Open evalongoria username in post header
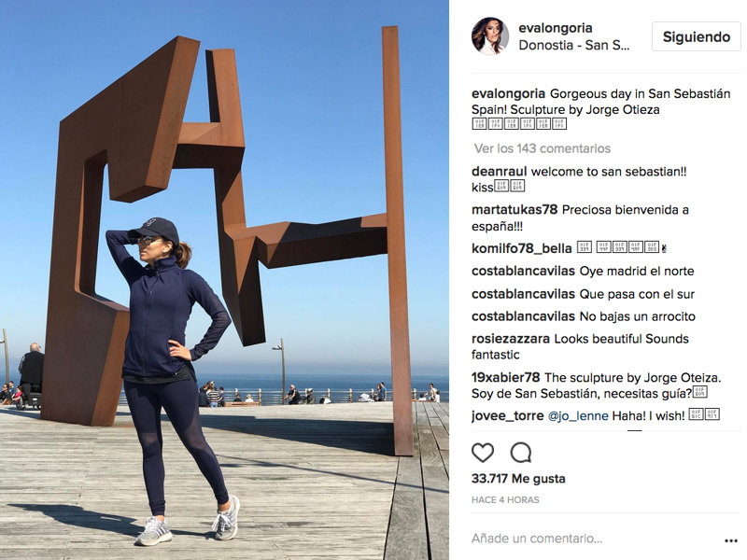Image resolution: width=747 pixels, height=560 pixels. tap(556, 28)
